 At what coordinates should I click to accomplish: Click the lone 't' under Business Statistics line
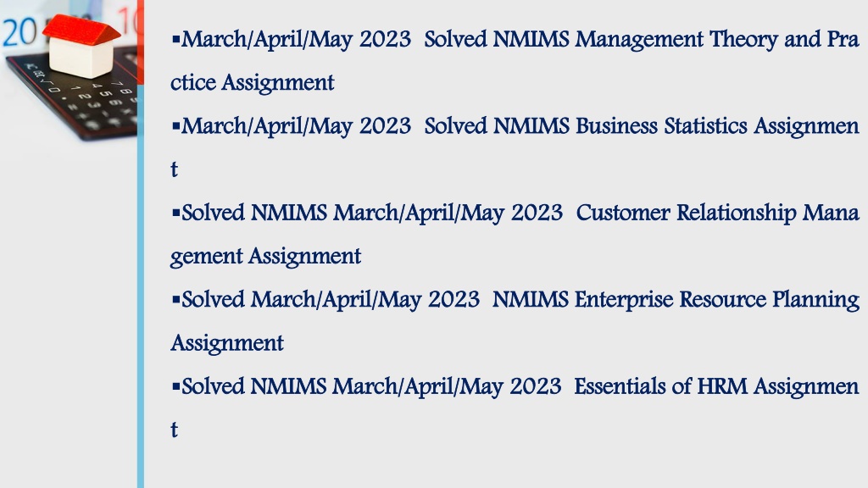175,169
